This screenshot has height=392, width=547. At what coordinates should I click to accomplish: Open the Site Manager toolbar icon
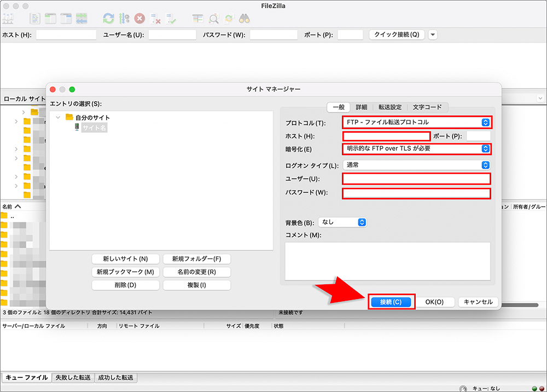coord(8,19)
